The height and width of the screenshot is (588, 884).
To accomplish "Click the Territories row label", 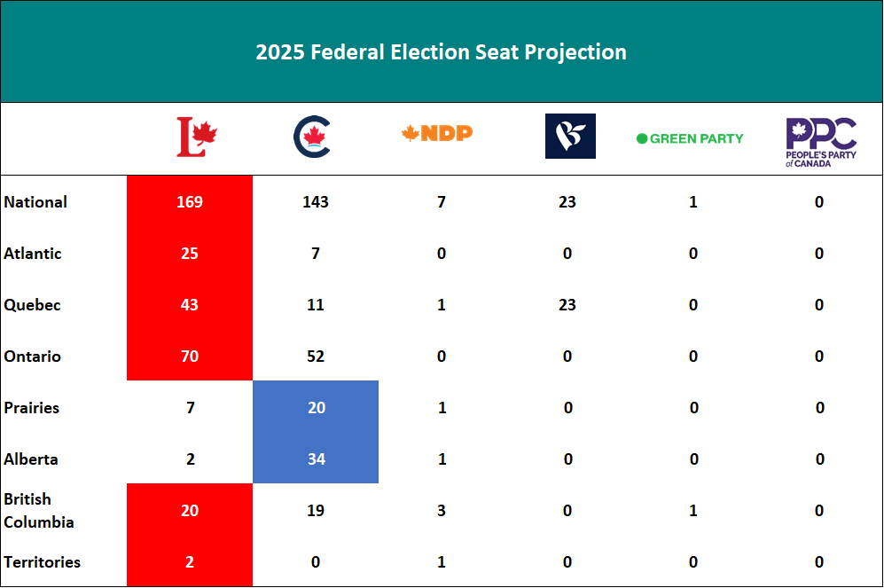I will (43, 562).
